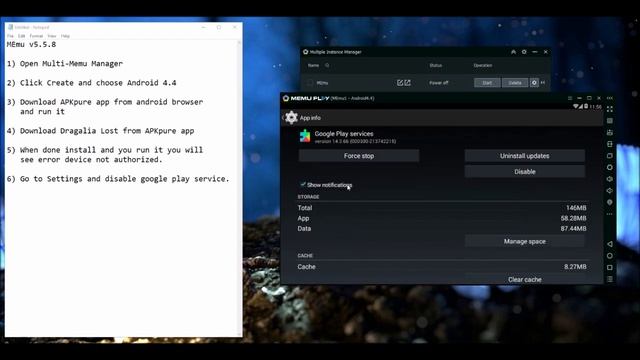The width and height of the screenshot is (640, 360).
Task: Click the search icon next to Name column
Action: [327, 65]
